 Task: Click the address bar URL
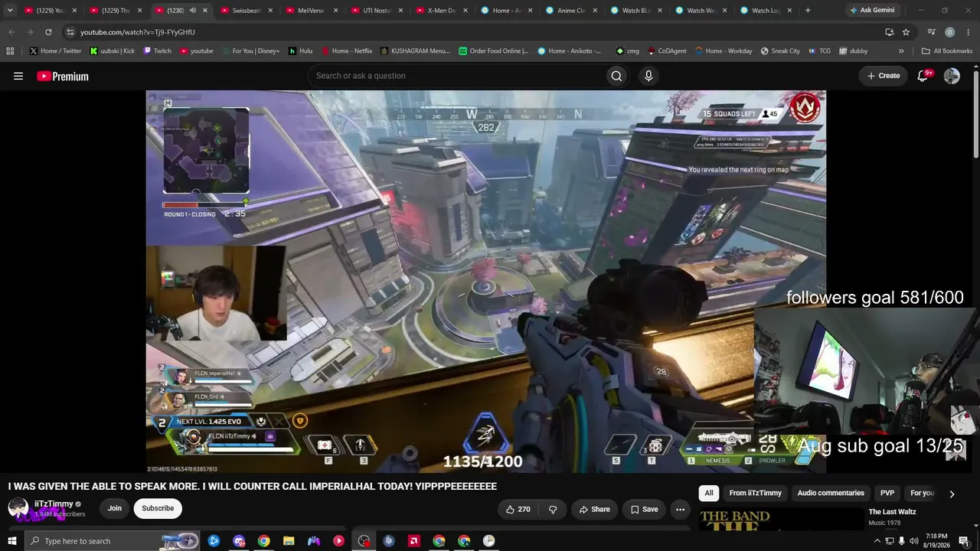138,32
